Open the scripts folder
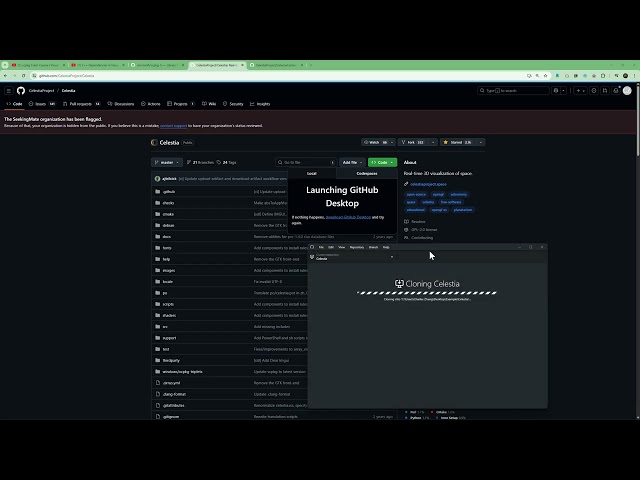Screen dimensions: 640x480 tap(168, 304)
